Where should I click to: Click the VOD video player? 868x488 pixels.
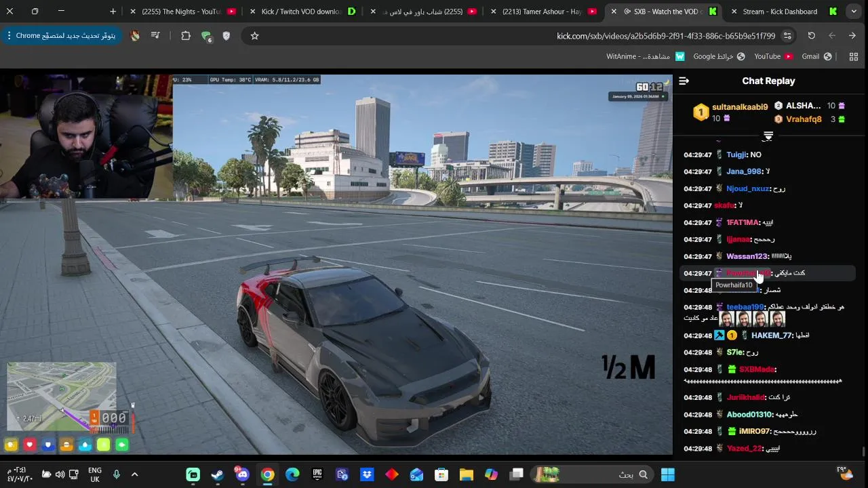(x=336, y=264)
